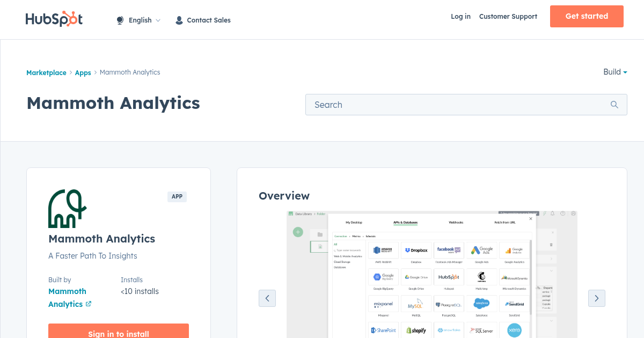This screenshot has width=644, height=338.
Task: Focus the Search input field
Action: (x=466, y=105)
